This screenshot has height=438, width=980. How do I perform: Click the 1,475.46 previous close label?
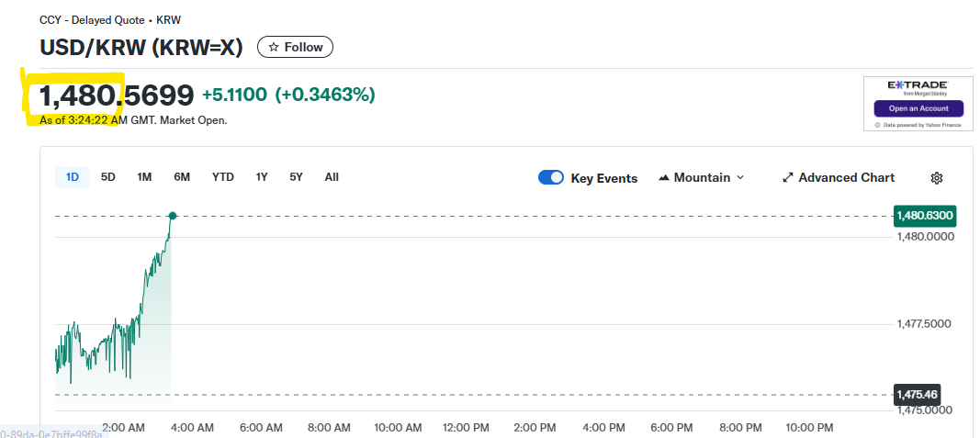click(917, 395)
